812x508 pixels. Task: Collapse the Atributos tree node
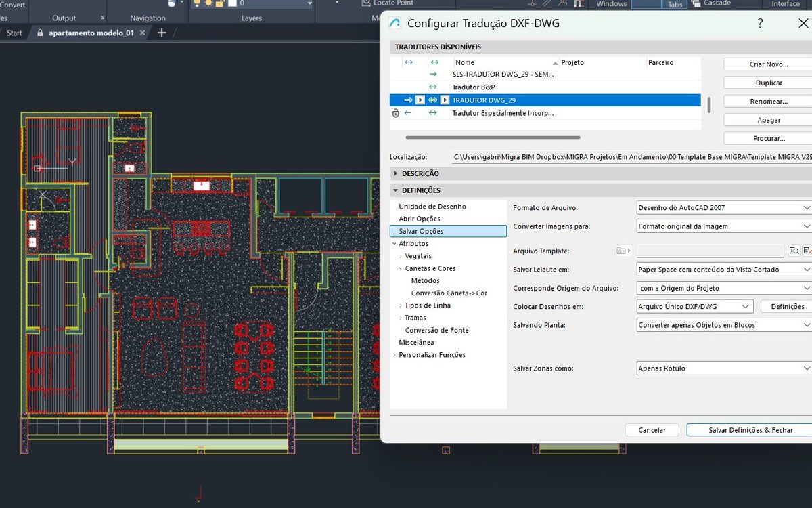(394, 243)
